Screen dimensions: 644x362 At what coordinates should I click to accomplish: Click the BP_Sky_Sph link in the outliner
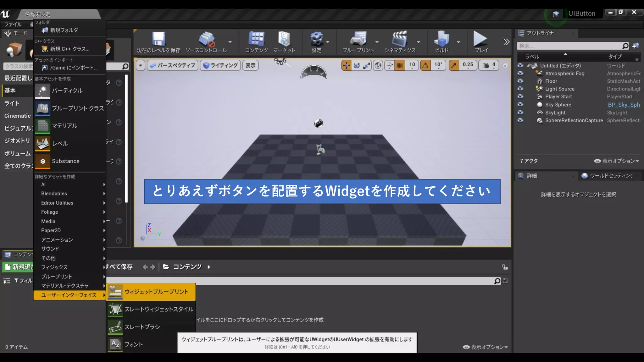(x=624, y=105)
